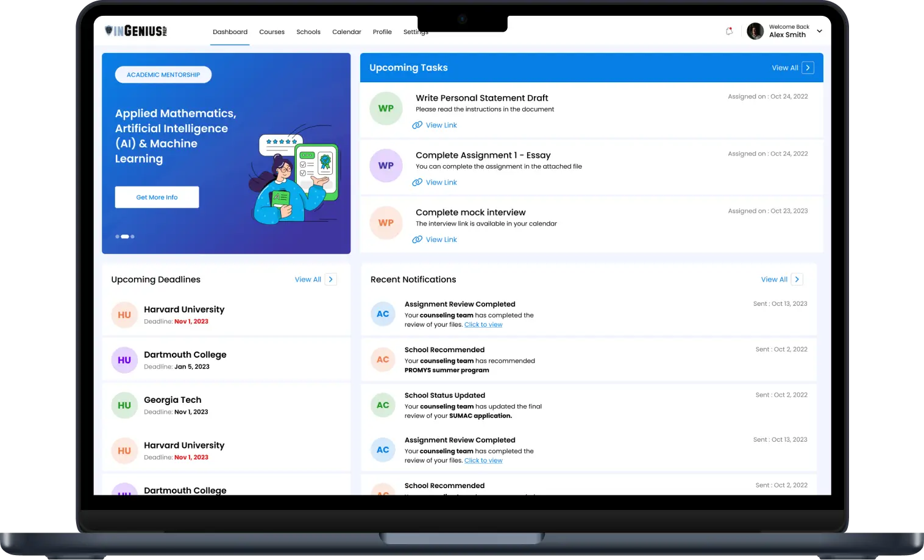Click the purple HU icon for Dartmouth College
The width and height of the screenshot is (924, 560).
click(124, 360)
